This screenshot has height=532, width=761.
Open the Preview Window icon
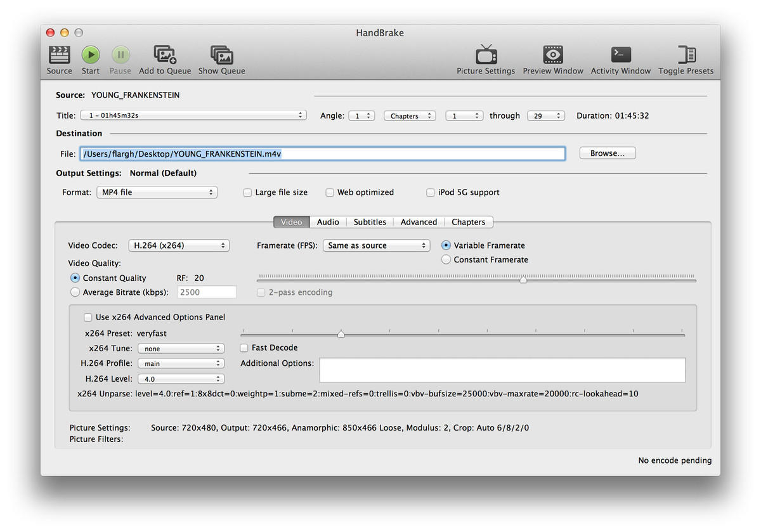pyautogui.click(x=553, y=55)
